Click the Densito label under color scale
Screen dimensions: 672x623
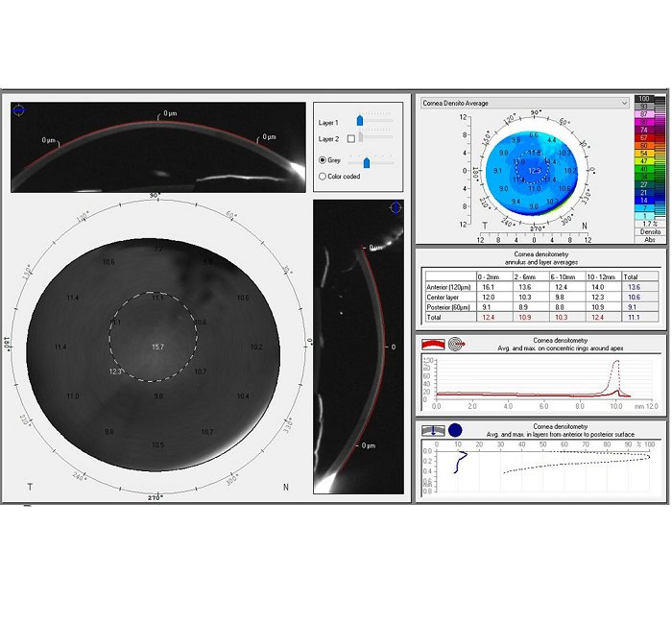pos(650,231)
